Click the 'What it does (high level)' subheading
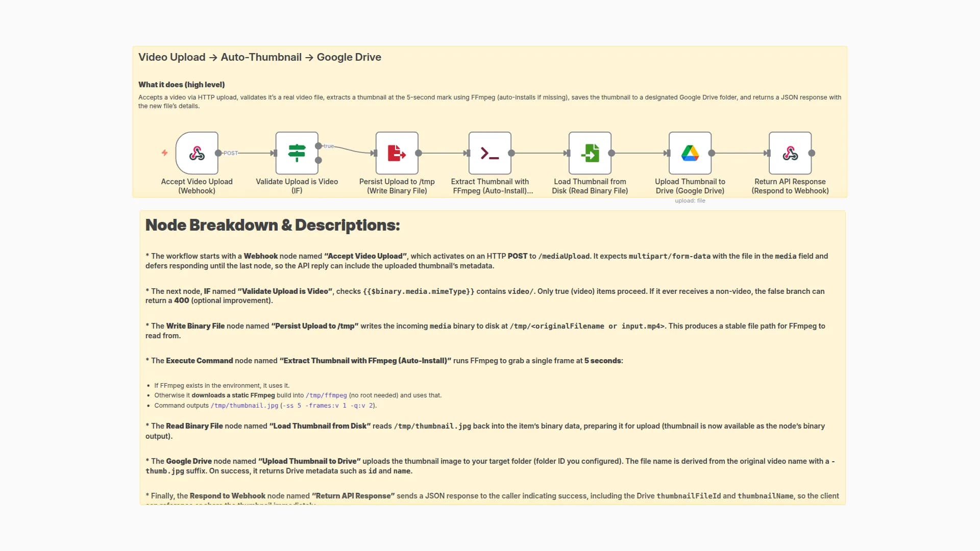The width and height of the screenshot is (980, 551). [181, 85]
